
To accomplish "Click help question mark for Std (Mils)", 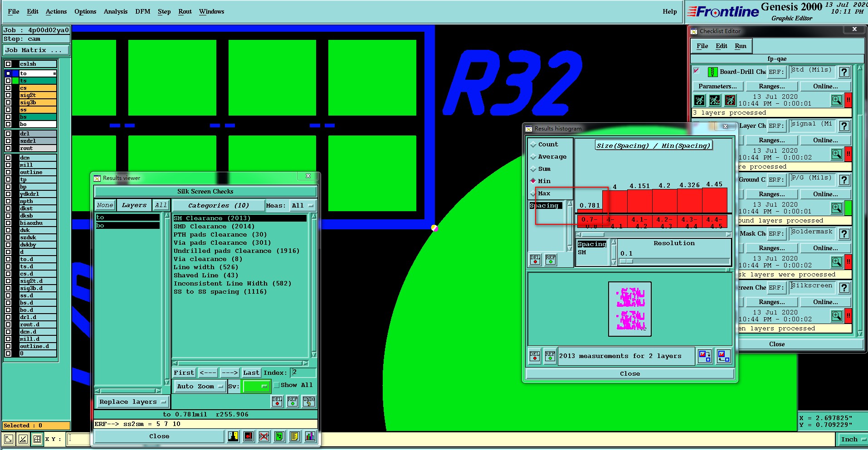I will (844, 72).
